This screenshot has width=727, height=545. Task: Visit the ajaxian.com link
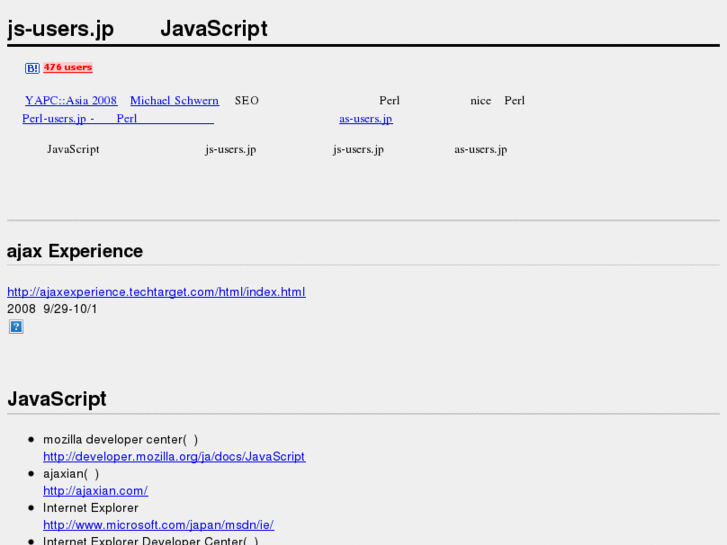(x=95, y=491)
